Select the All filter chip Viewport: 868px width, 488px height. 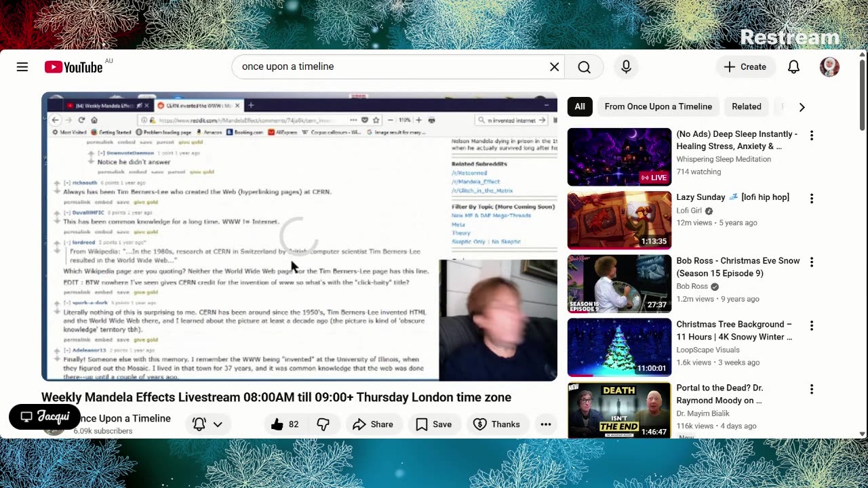(580, 106)
